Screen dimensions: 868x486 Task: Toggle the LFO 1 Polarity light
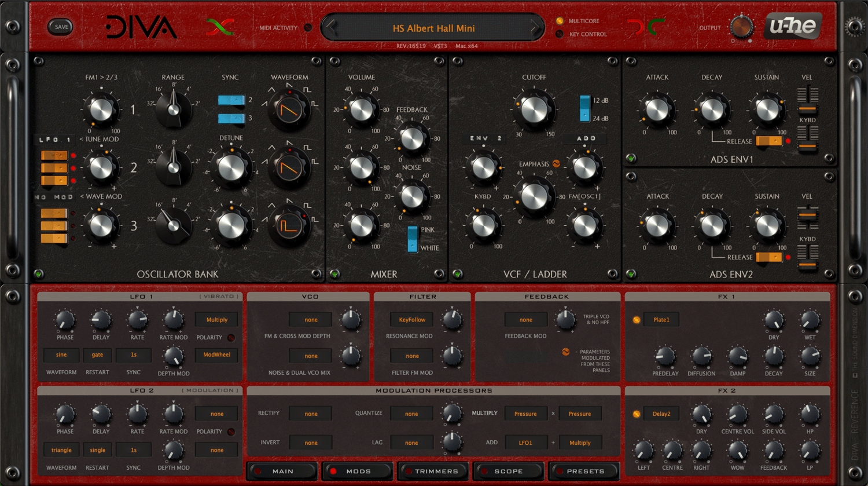click(x=231, y=337)
